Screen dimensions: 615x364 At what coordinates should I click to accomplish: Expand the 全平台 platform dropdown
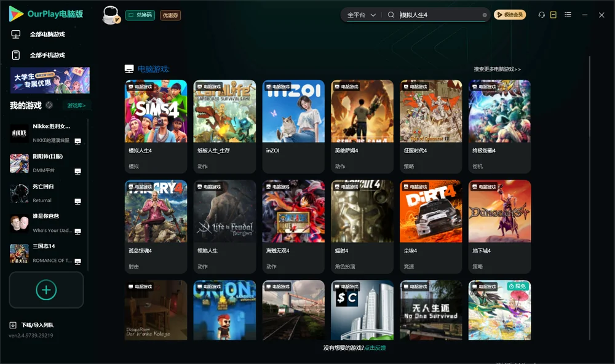(361, 15)
